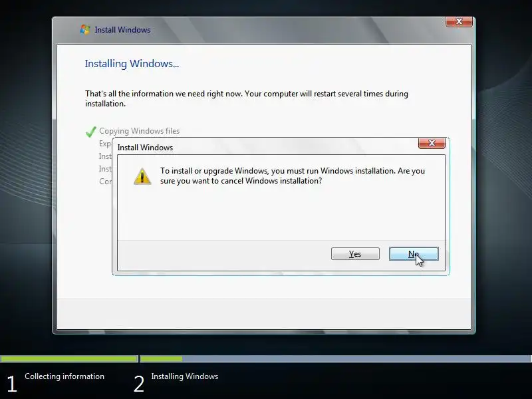
Task: Click the Collecting information progress bar
Action: point(69,358)
